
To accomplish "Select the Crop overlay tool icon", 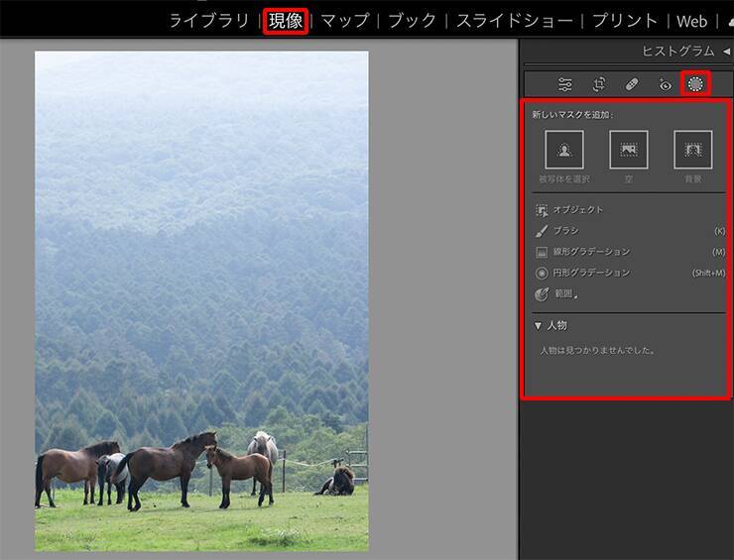I will pos(599,84).
